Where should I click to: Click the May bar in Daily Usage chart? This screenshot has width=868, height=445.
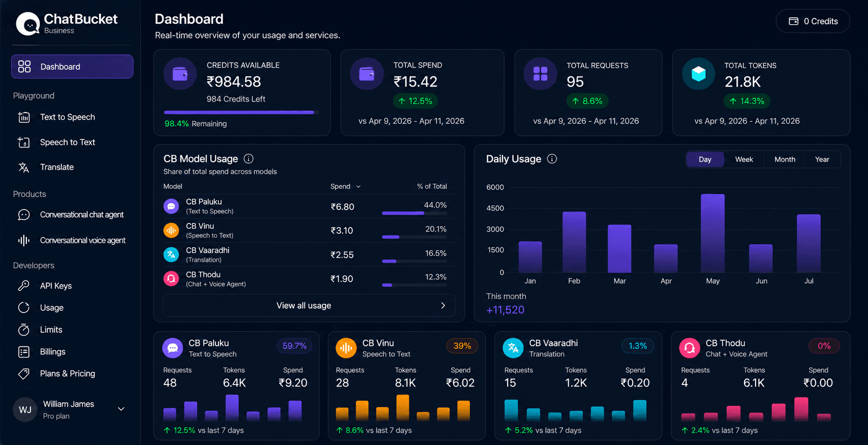pyautogui.click(x=712, y=233)
